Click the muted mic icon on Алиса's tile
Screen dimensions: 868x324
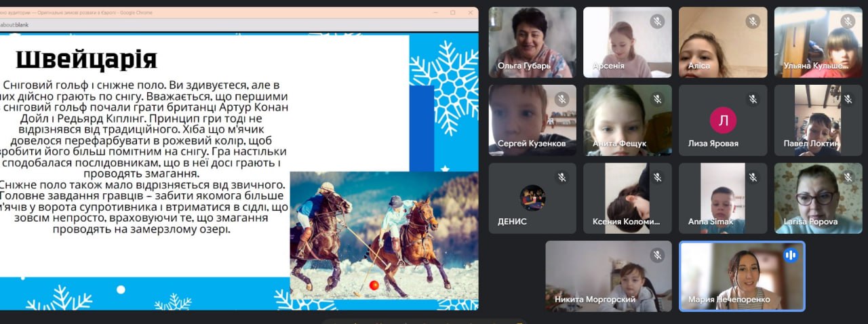coord(752,21)
